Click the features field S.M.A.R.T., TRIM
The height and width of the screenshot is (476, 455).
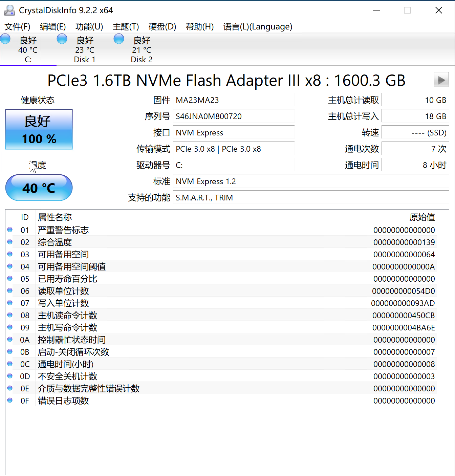tap(311, 198)
